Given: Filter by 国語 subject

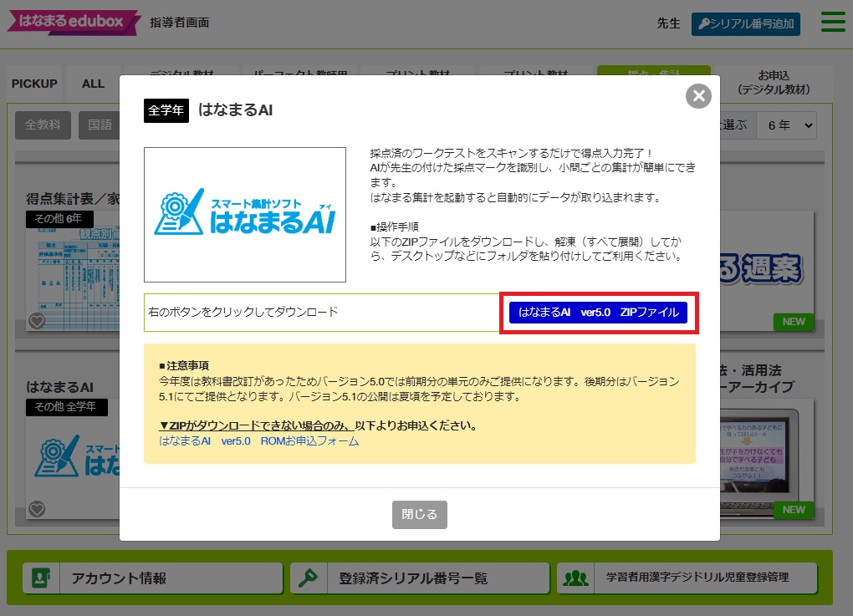Looking at the screenshot, I should (100, 125).
